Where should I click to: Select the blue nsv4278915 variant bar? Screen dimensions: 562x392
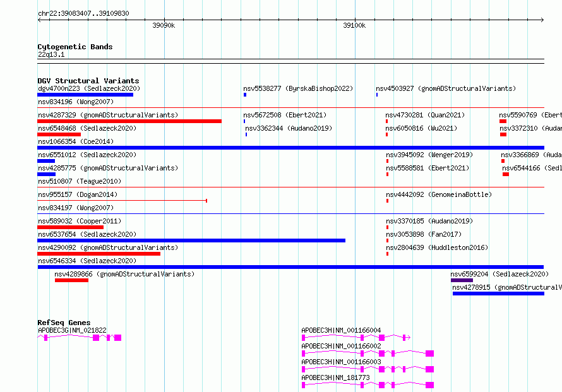pyautogui.click(x=499, y=294)
